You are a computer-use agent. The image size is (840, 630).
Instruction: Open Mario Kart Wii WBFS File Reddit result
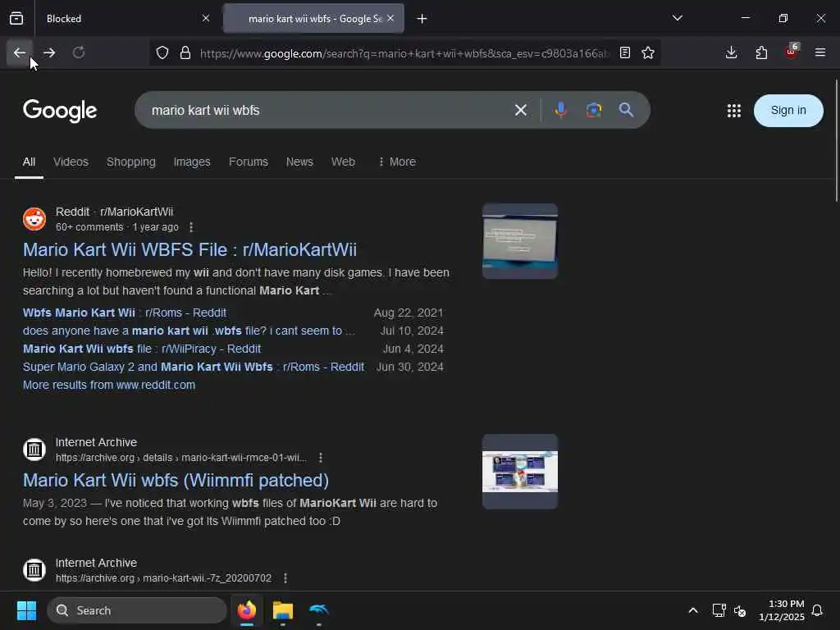189,249
